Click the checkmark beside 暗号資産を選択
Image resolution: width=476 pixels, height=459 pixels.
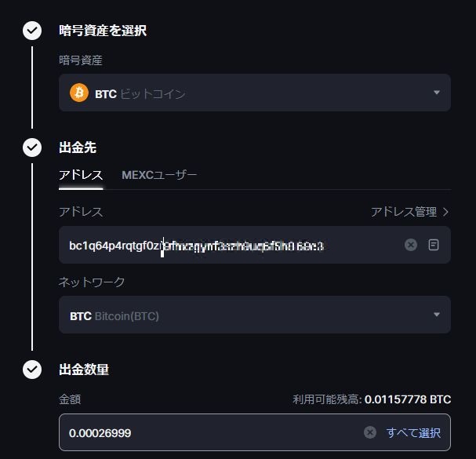point(32,31)
